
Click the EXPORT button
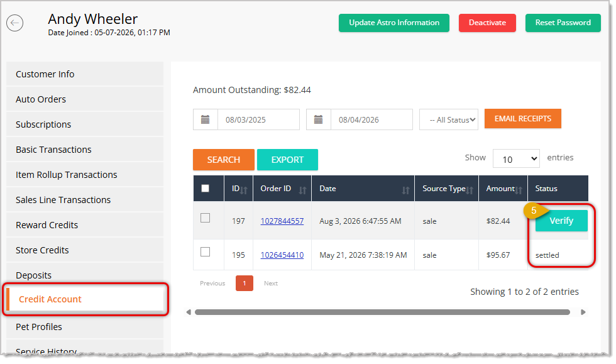point(288,160)
